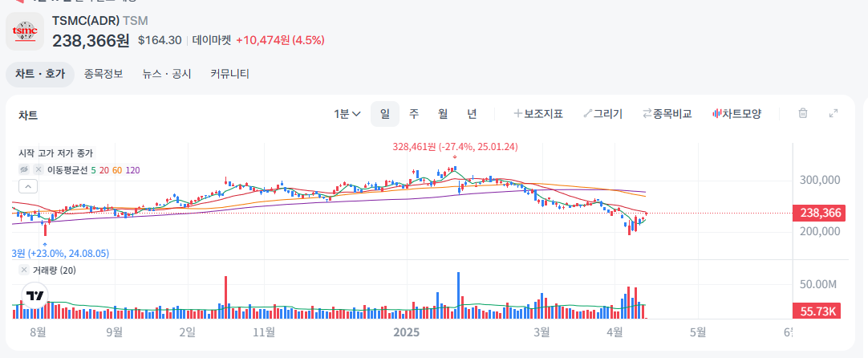Click the +10,474원 (4.5%) change

click(280, 40)
